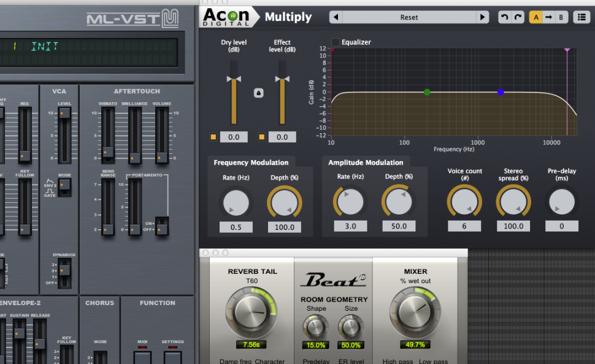
Task: Toggle the Effect level enable square
Action: coord(262,137)
